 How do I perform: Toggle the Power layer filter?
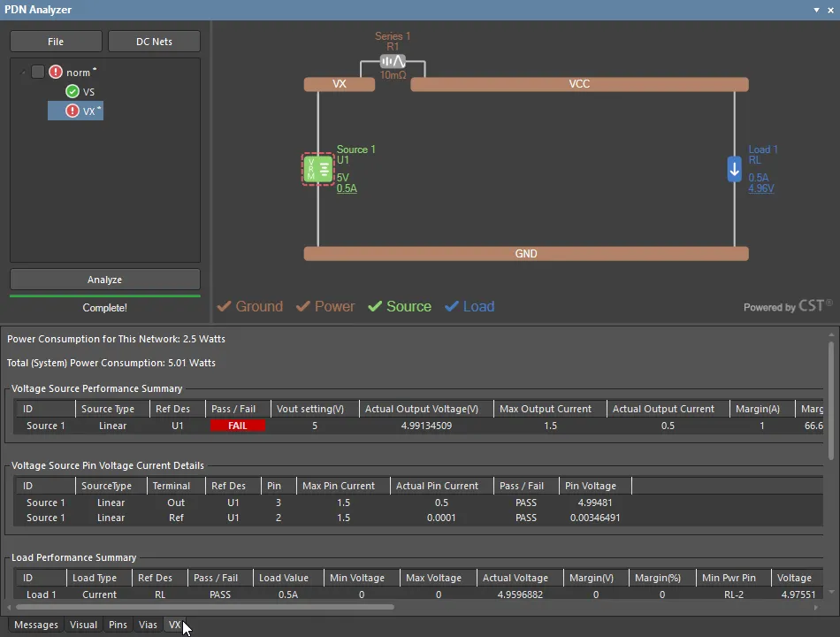tap(325, 307)
